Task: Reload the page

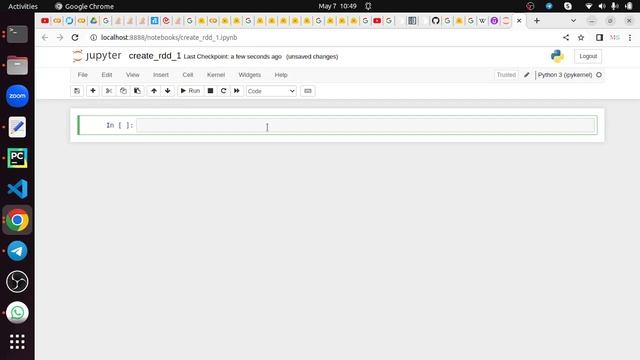Action: (x=75, y=38)
